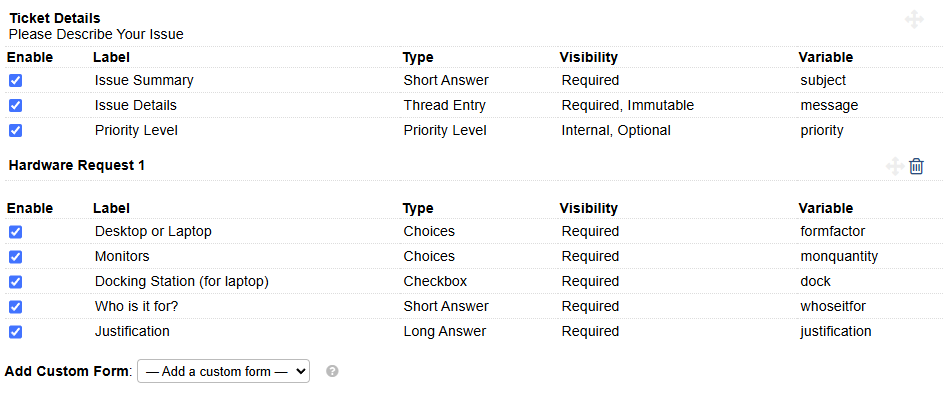This screenshot has width=949, height=398.
Task: Disable the Priority Level field checkbox
Action: coord(16,130)
